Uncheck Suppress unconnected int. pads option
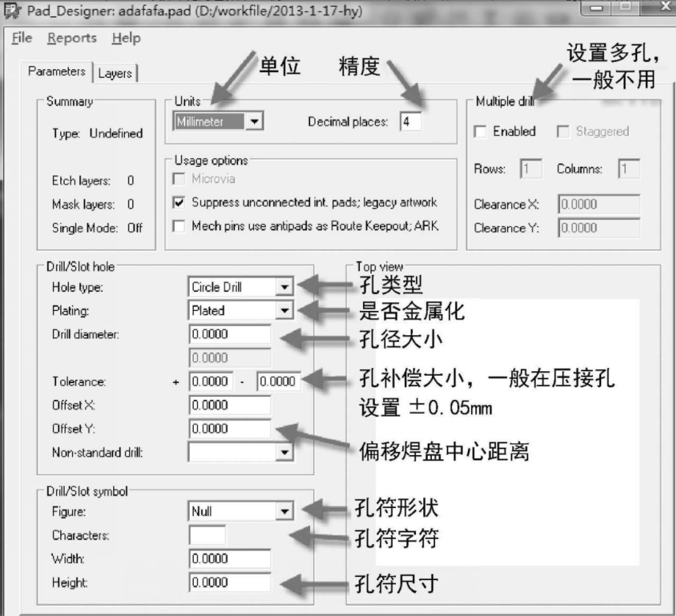The height and width of the screenshot is (616, 676). [179, 202]
